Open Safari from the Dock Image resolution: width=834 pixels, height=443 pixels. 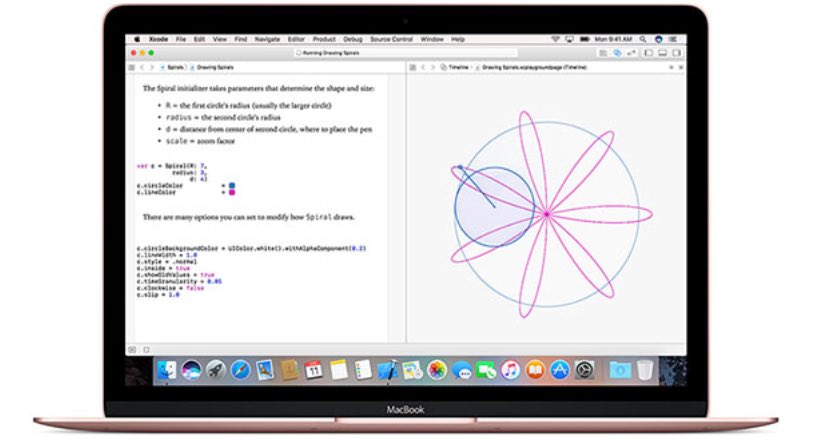[x=240, y=369]
